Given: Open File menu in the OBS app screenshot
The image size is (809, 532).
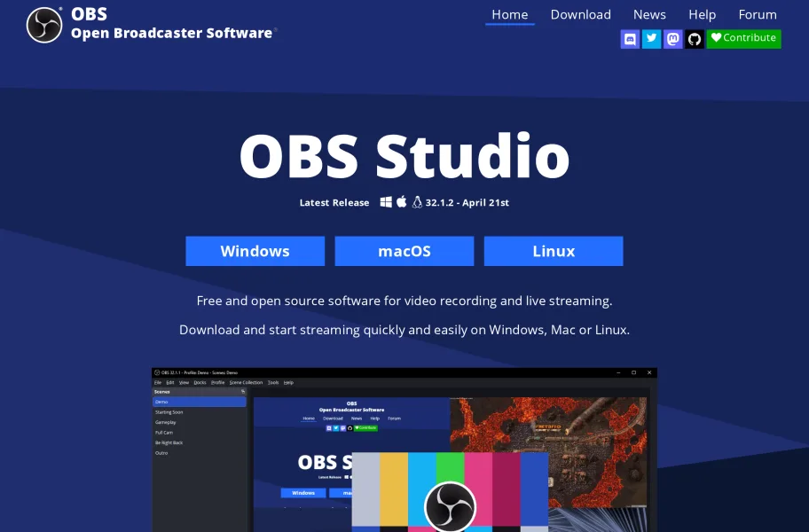Looking at the screenshot, I should [158, 382].
